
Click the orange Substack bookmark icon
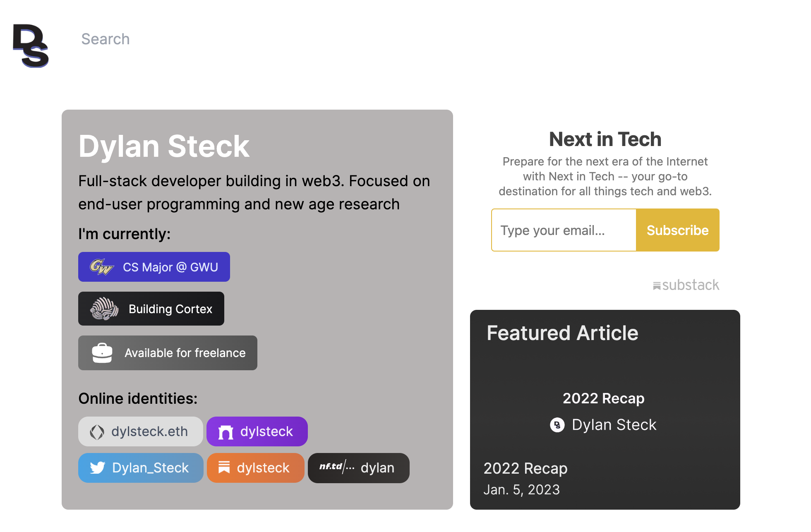(x=224, y=467)
